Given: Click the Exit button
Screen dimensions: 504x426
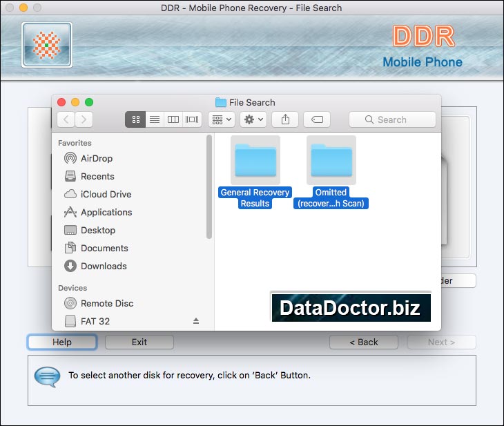Looking at the screenshot, I should click(139, 342).
